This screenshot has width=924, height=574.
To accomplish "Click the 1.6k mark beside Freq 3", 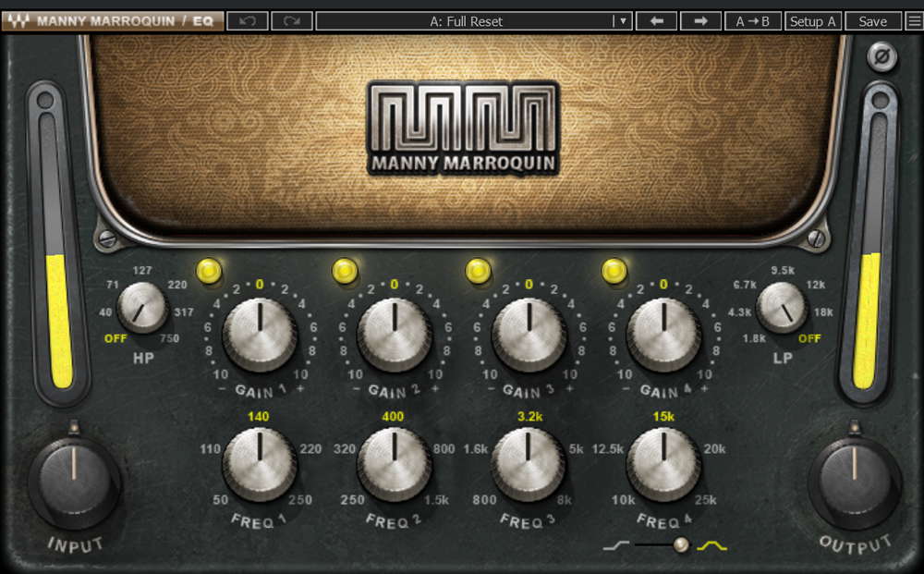I will click(x=476, y=449).
